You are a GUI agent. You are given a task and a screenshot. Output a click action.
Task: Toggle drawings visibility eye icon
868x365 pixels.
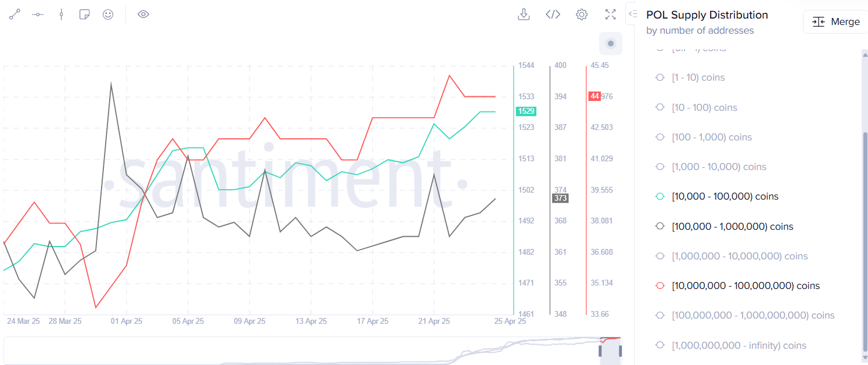[x=143, y=15]
